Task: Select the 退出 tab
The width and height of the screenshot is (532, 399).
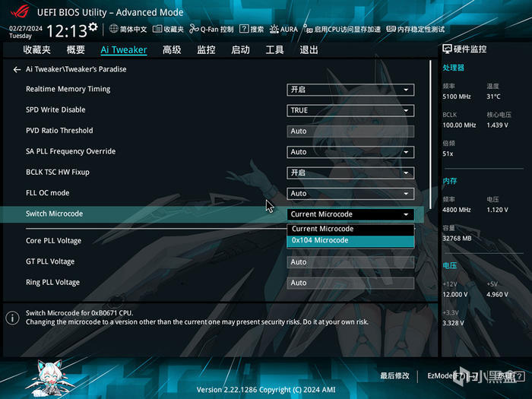Action: pos(309,50)
